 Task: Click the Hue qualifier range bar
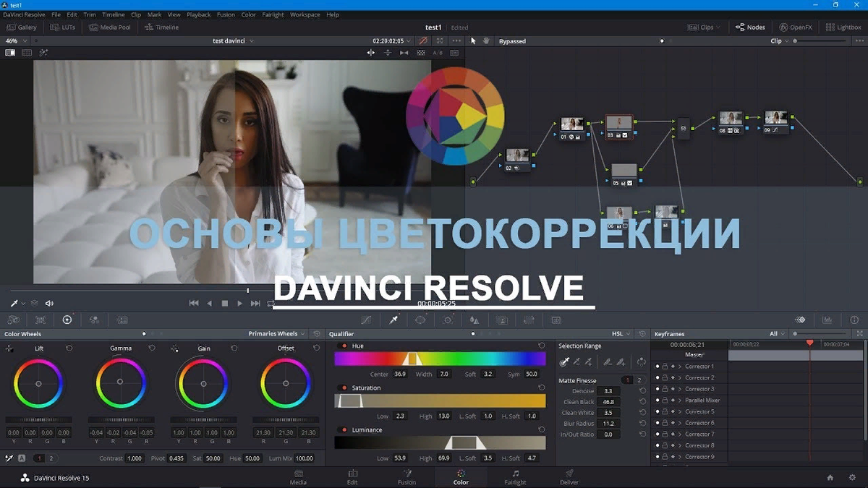pos(440,359)
